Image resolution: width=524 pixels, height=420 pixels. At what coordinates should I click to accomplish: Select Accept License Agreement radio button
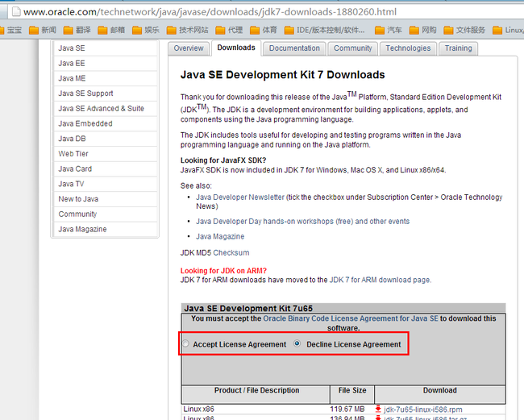tap(185, 343)
